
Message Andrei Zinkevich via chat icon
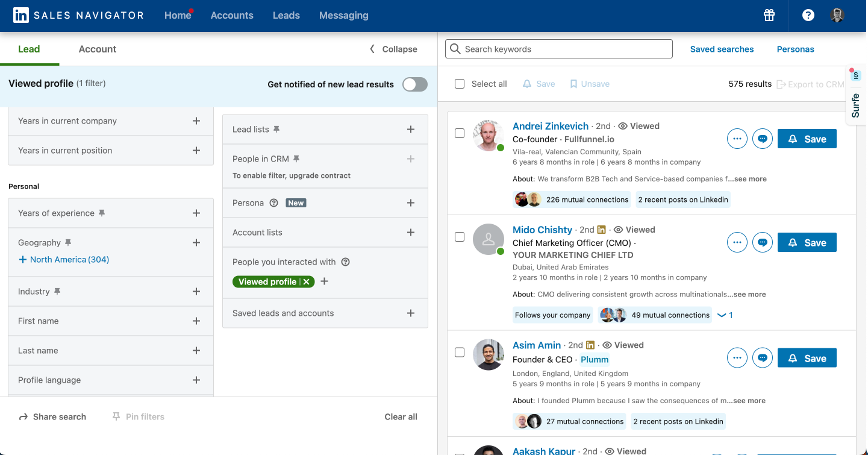tap(763, 139)
